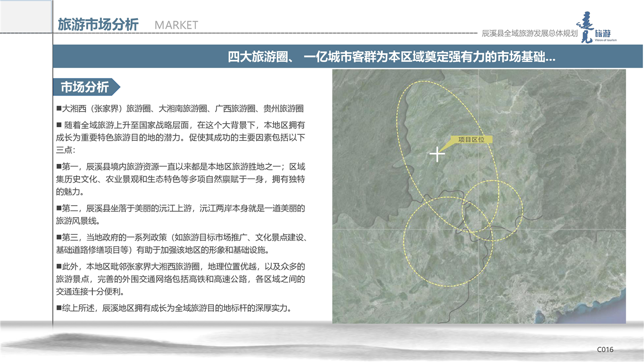Select the 旅游市场分析 slide title

98,25
